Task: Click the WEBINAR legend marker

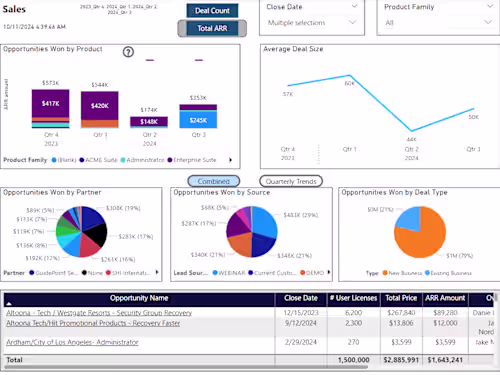Action: 215,273
